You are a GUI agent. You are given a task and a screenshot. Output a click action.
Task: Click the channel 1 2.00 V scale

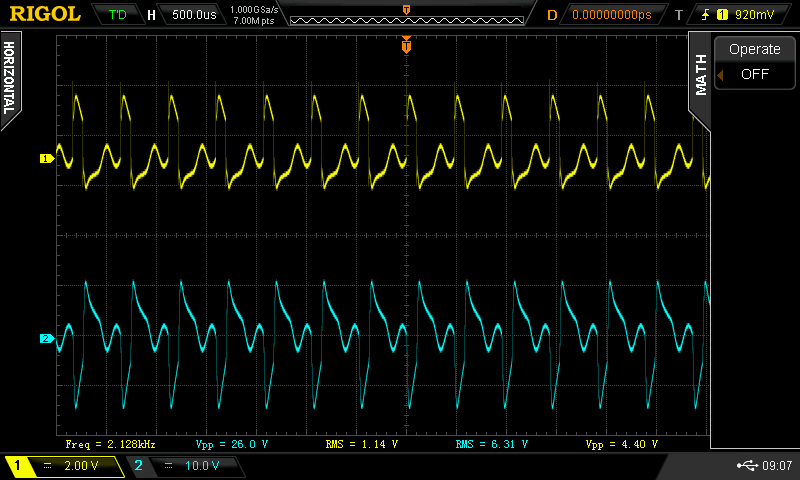coord(81,466)
